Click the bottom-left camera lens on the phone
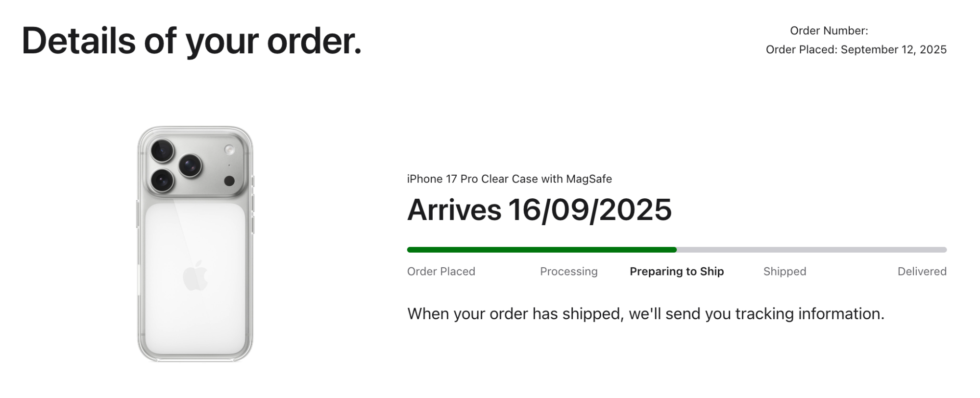This screenshot has width=980, height=398. tap(162, 181)
